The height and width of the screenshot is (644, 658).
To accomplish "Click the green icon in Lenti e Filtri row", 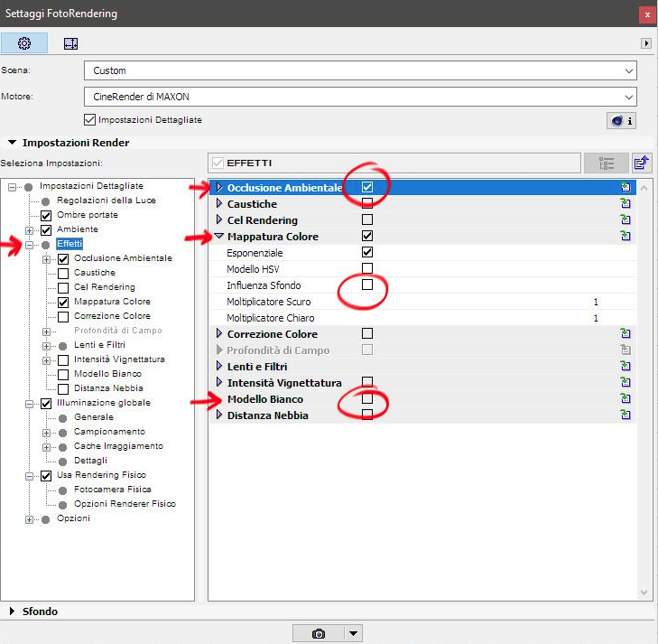I will 625,367.
